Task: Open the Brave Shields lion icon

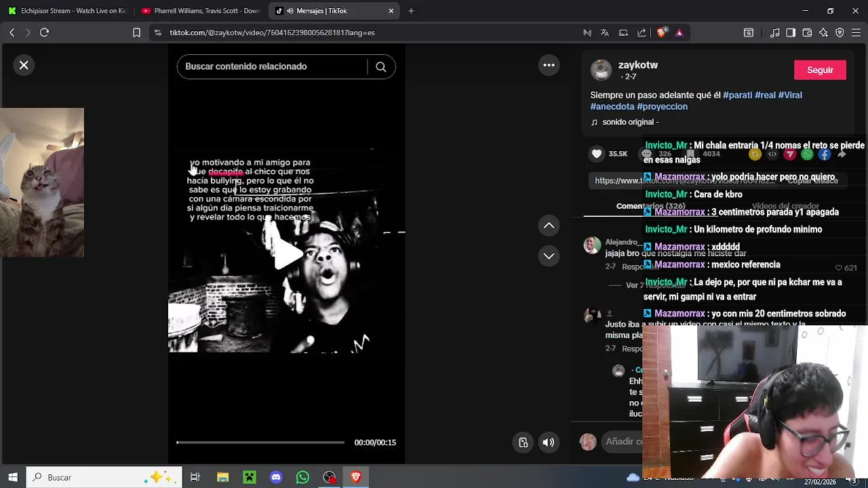Action: (661, 33)
